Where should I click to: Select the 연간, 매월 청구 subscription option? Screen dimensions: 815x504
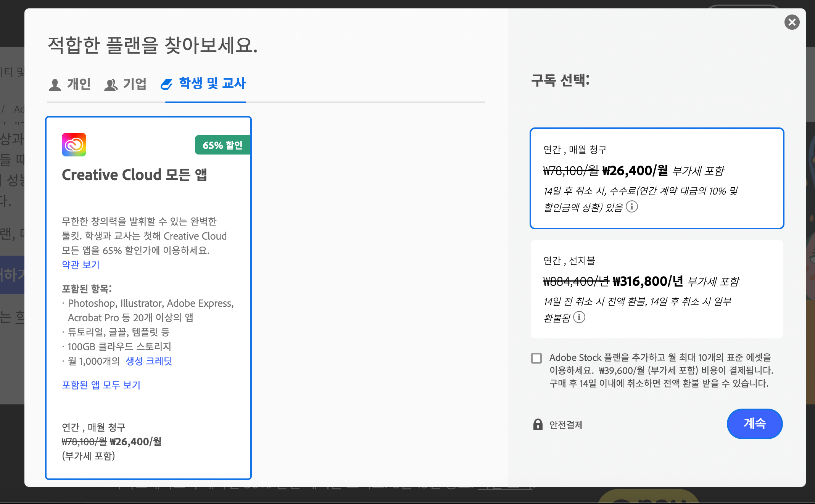coord(656,178)
